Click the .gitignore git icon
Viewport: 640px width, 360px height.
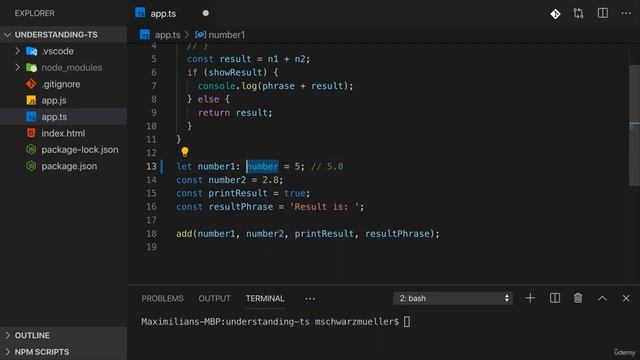(x=31, y=84)
